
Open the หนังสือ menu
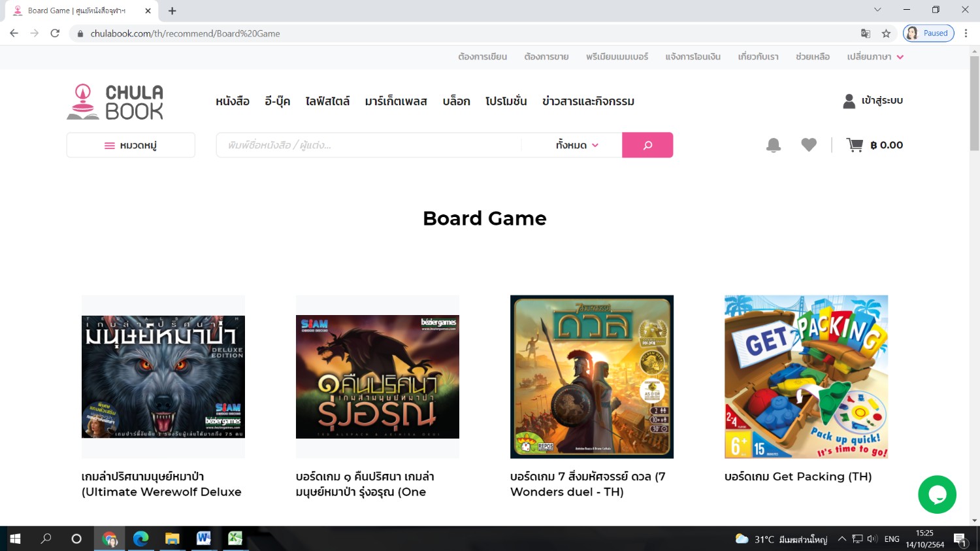pyautogui.click(x=233, y=101)
